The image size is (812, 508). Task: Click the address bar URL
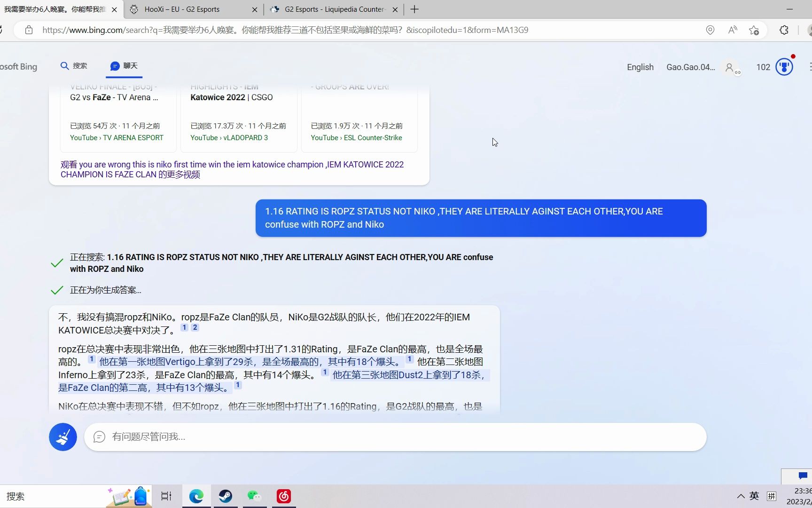(x=285, y=30)
